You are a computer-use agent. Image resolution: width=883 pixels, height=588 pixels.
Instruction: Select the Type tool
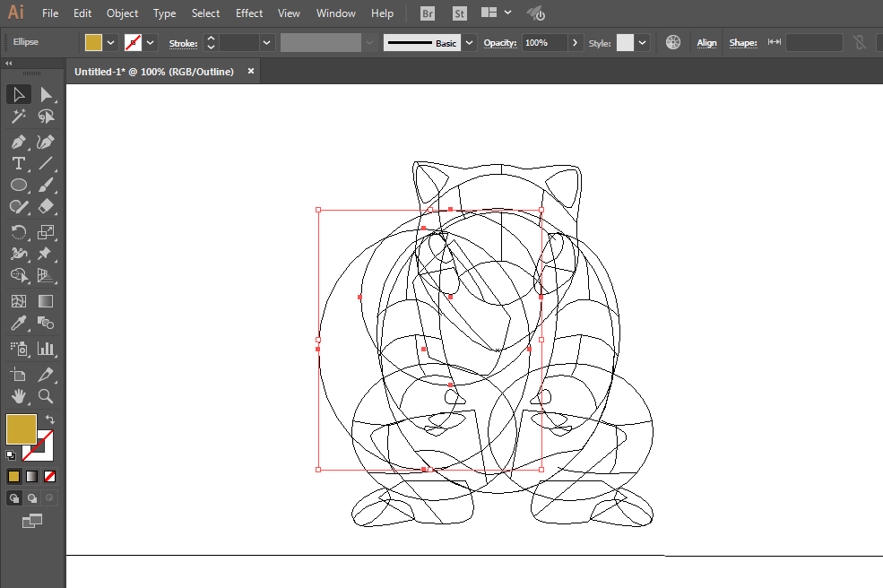19,163
